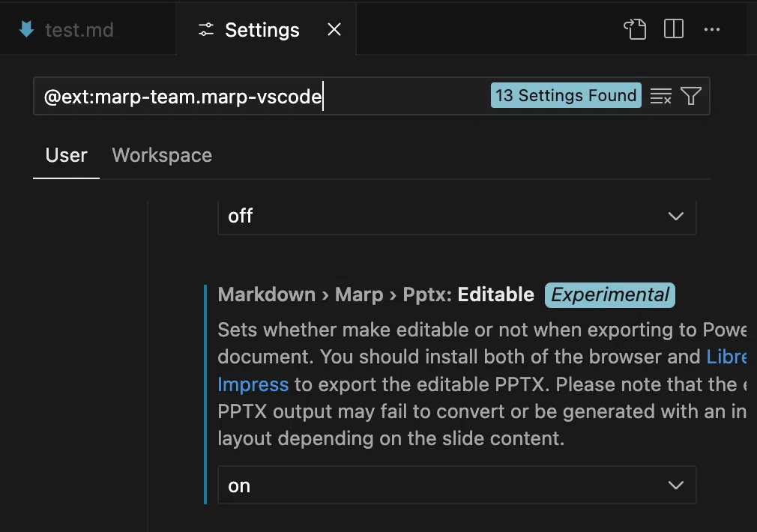Click the Experimental tag on Pptx Editable
757x532 pixels.
610,294
